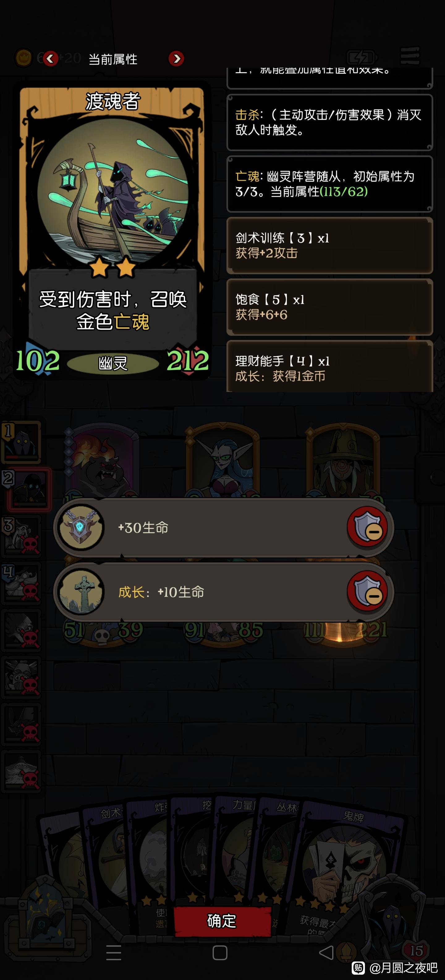Tap the 亡魂 keyword description box
445x980 pixels.
pos(329,184)
